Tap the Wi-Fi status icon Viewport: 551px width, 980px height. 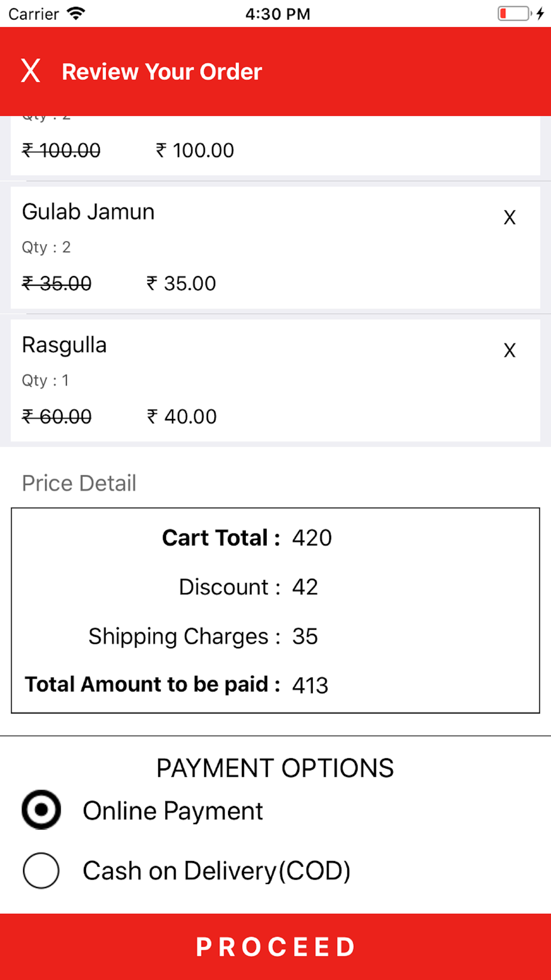[76, 13]
